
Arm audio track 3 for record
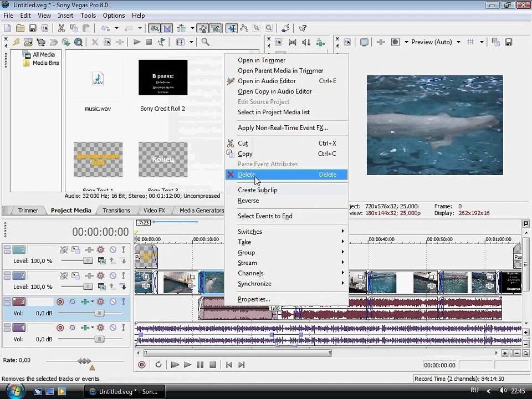tap(60, 301)
